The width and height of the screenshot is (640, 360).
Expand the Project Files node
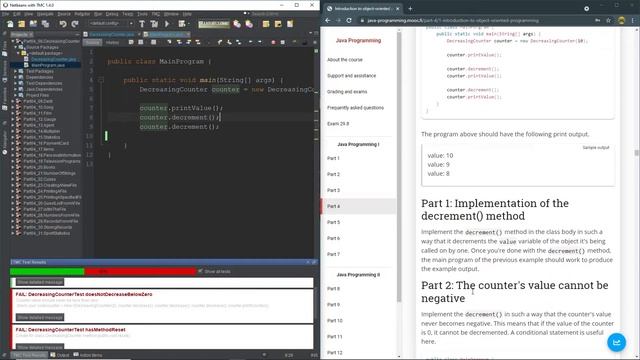click(16, 95)
